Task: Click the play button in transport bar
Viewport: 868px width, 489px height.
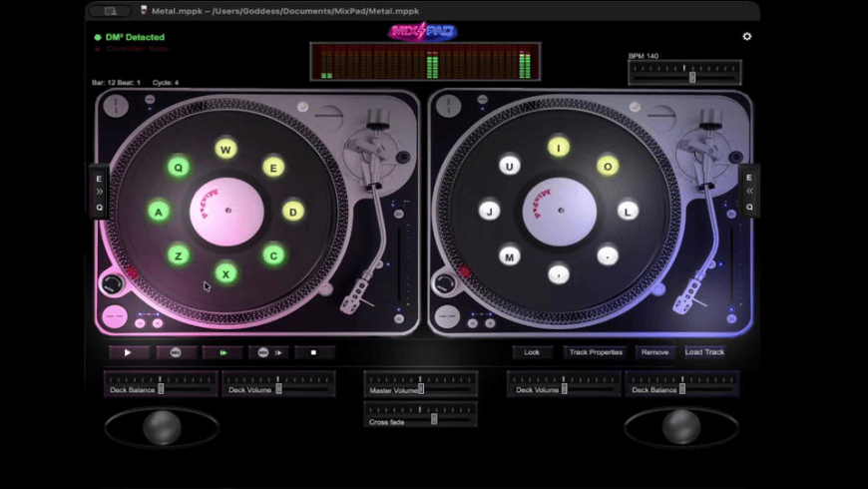Action: point(129,352)
